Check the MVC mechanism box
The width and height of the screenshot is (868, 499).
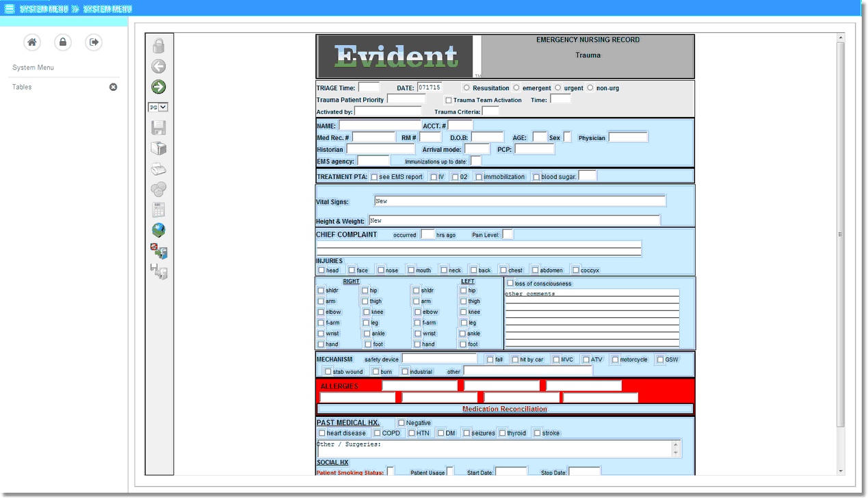coord(556,360)
